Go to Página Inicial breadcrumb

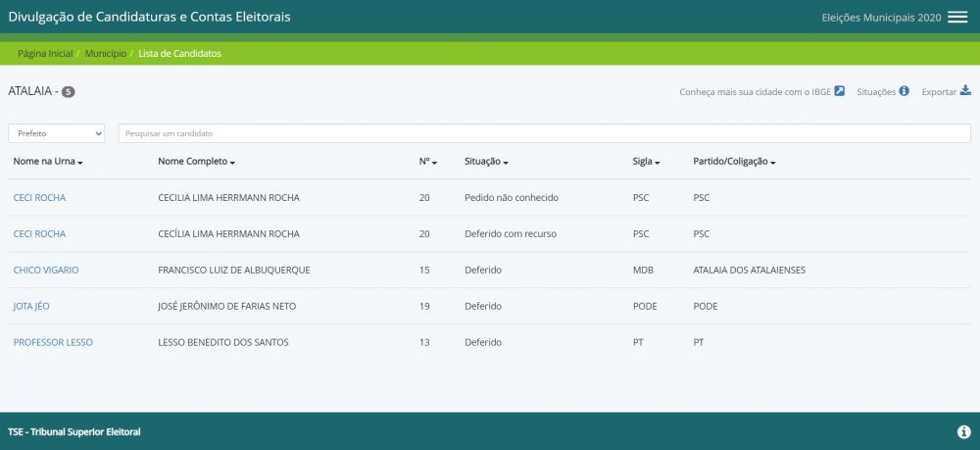pyautogui.click(x=45, y=53)
